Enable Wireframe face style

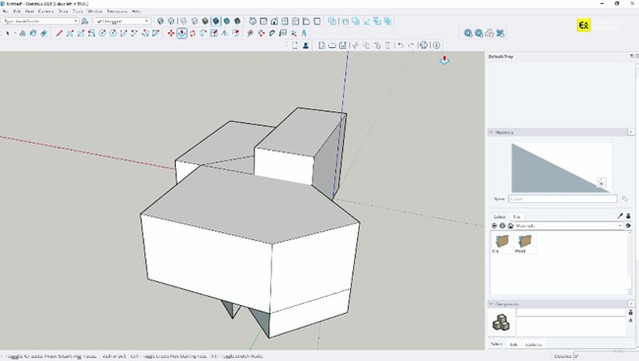point(183,21)
